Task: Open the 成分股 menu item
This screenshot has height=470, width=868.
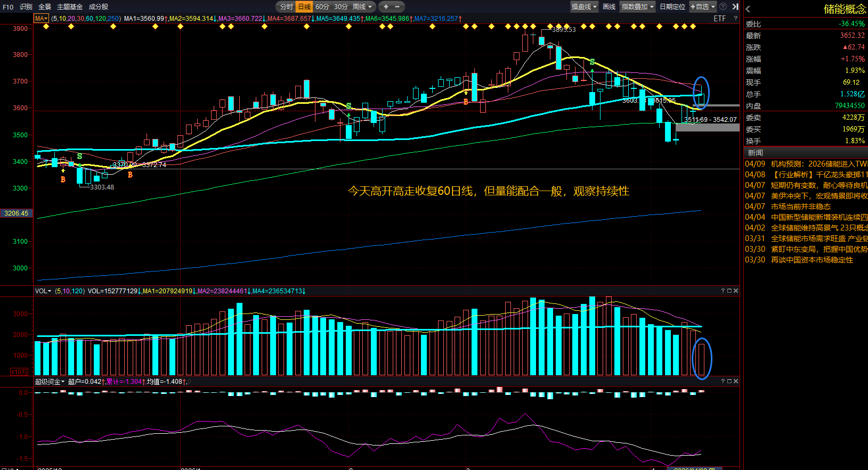Action: [98, 7]
